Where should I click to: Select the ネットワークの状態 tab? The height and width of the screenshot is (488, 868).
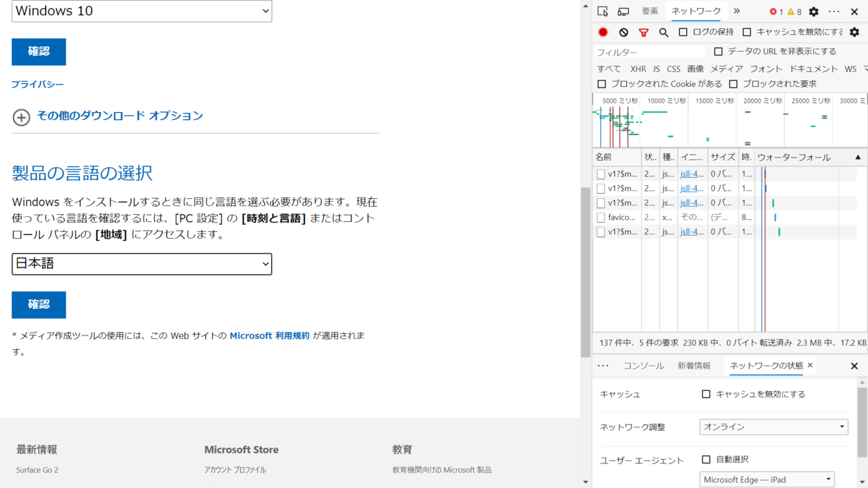(766, 366)
